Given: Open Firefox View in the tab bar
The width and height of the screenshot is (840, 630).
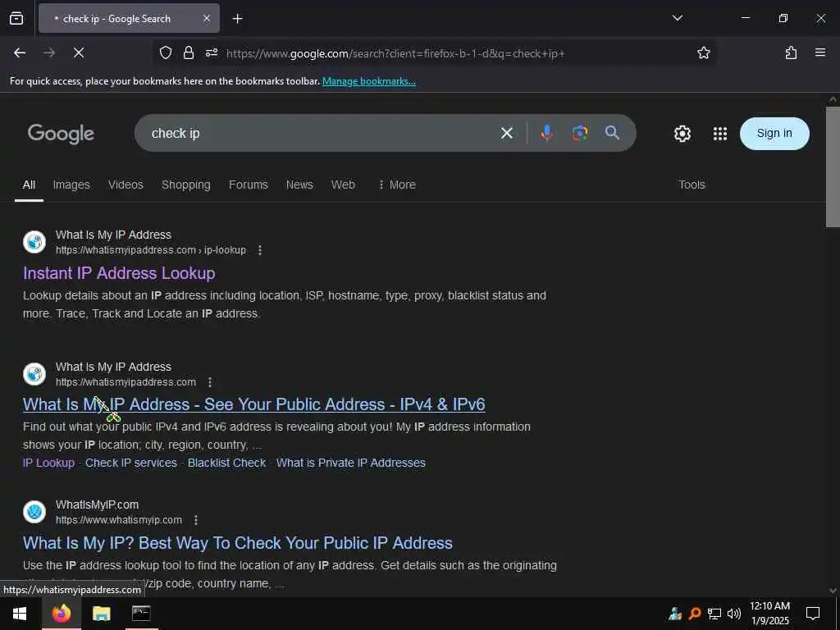Looking at the screenshot, I should tap(16, 18).
